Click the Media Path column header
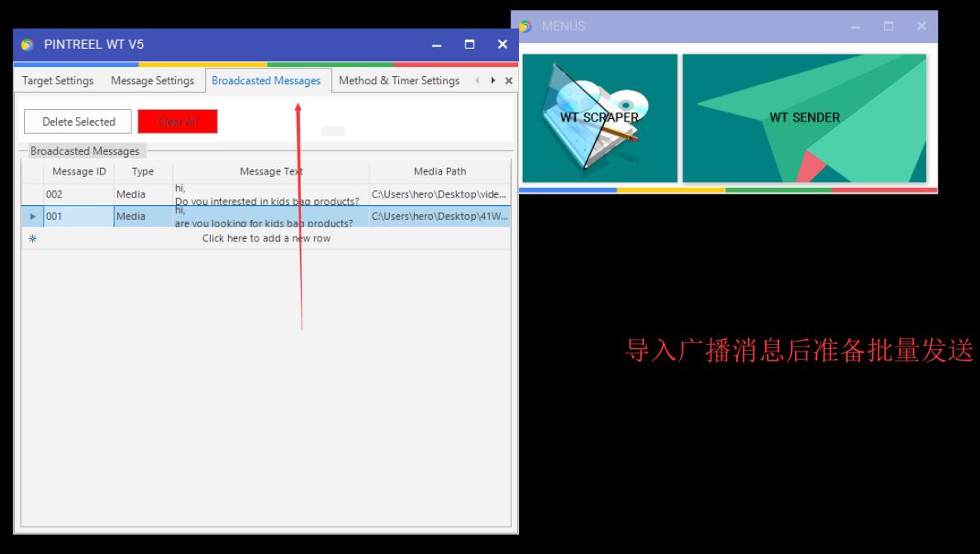This screenshot has height=554, width=980. click(440, 172)
